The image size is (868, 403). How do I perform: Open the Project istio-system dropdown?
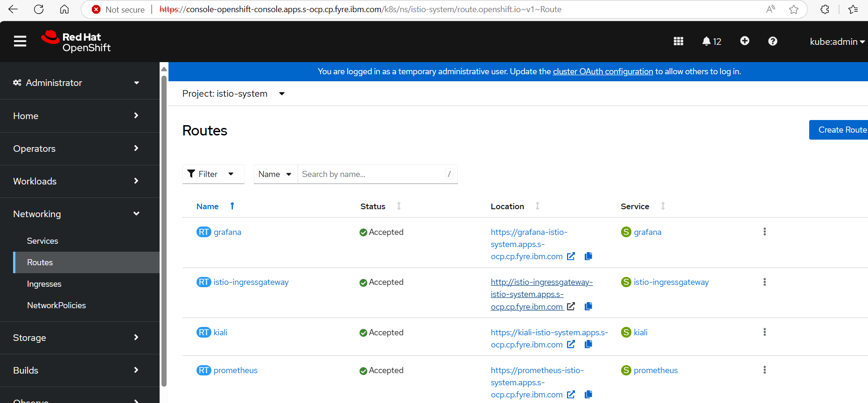[233, 94]
